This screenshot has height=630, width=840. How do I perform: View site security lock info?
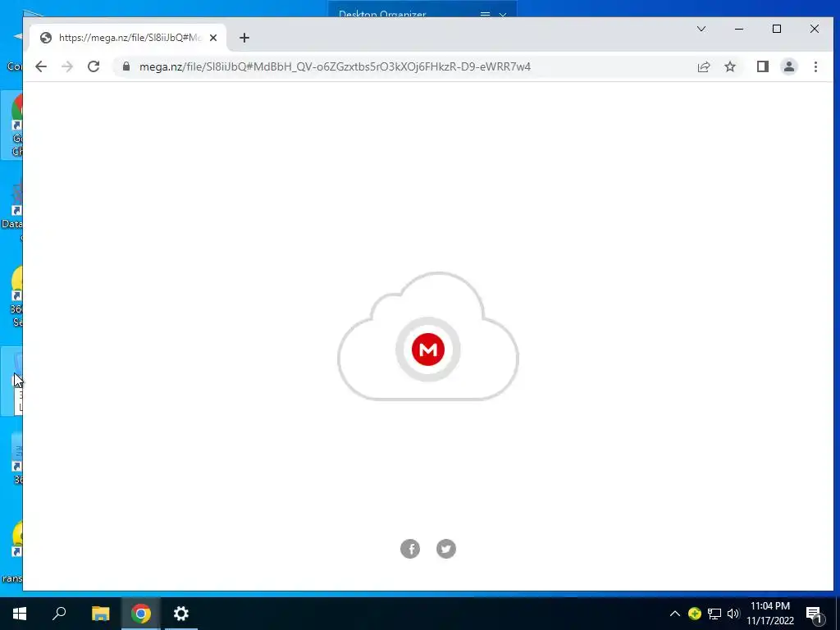click(126, 66)
